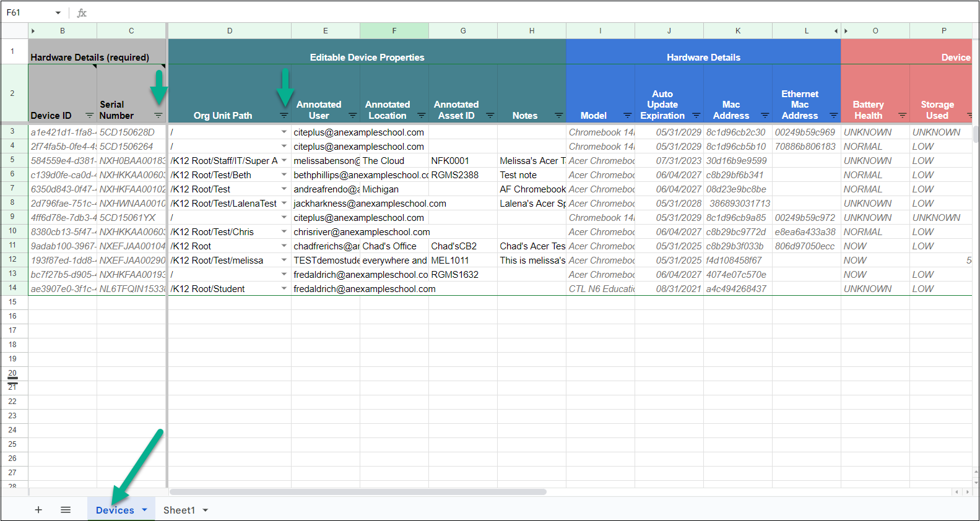Click in the formula bar input
This screenshot has width=980, height=521.
532,12
